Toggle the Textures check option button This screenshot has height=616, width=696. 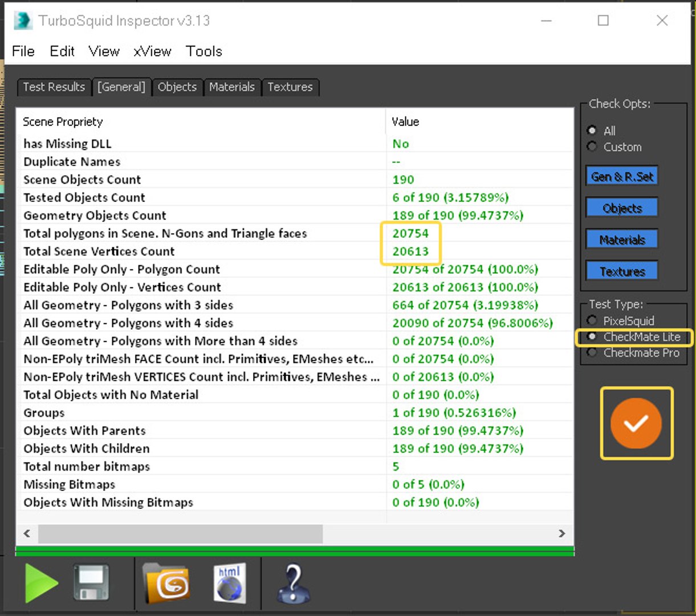[x=622, y=271]
